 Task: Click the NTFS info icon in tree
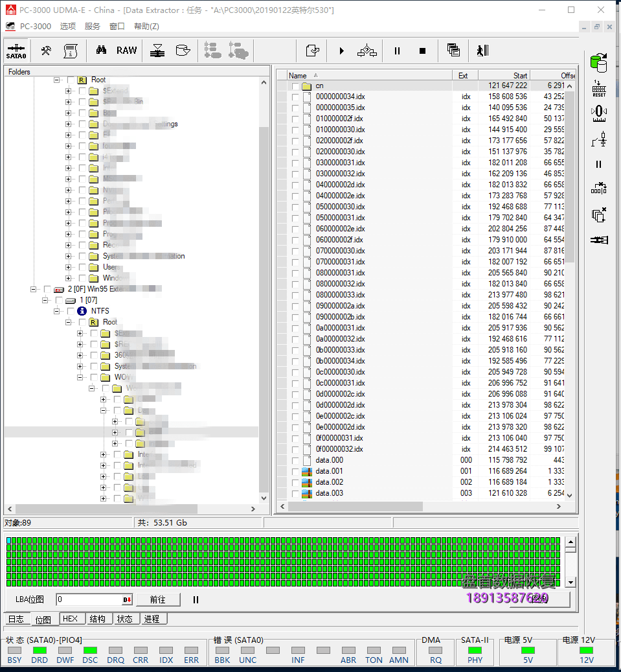pos(82,311)
